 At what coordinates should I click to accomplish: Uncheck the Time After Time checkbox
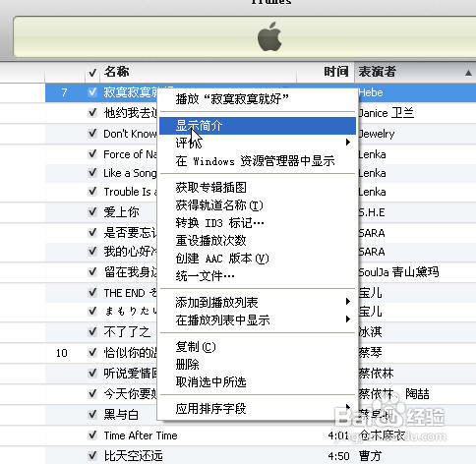click(92, 435)
